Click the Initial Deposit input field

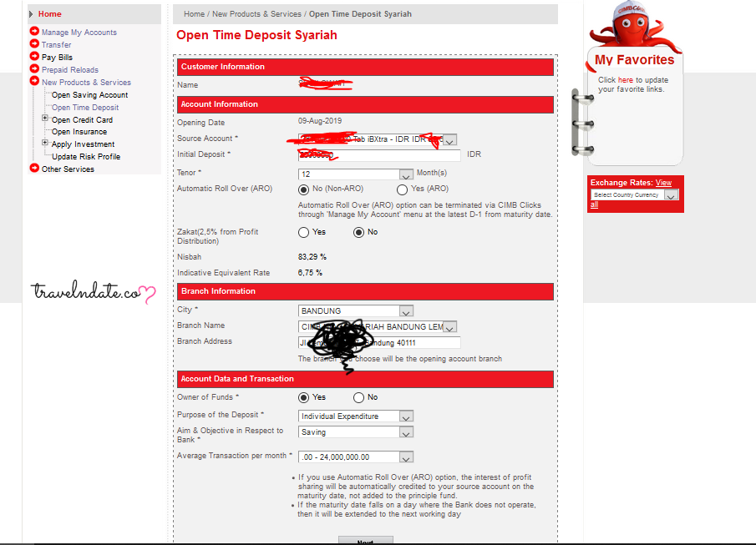click(x=379, y=155)
